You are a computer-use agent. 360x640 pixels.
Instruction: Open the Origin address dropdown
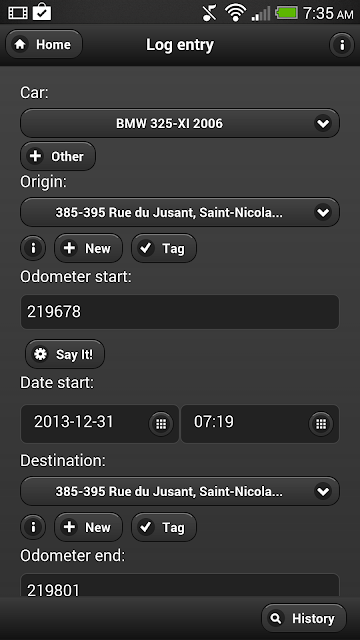click(x=180, y=212)
